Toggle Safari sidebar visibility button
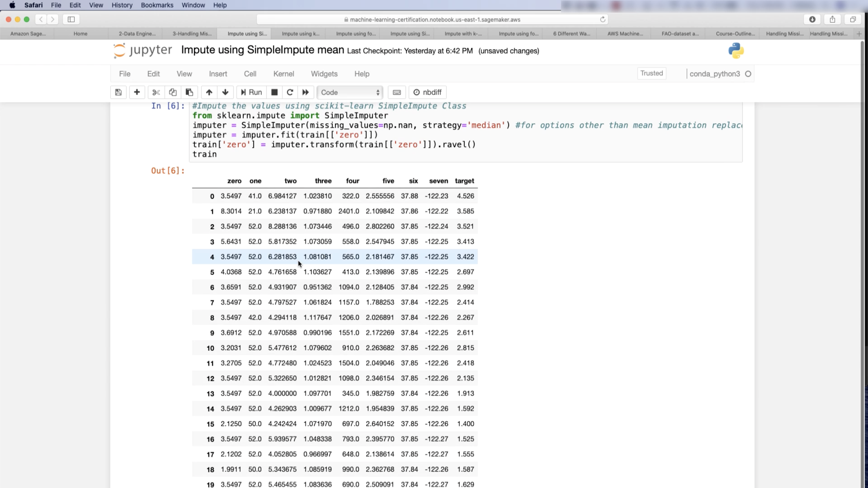 coord(71,19)
